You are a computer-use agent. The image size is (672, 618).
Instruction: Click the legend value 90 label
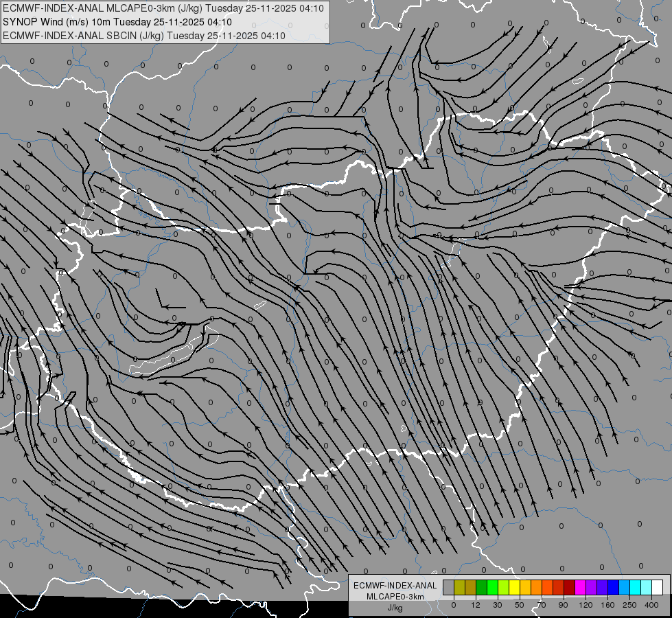coord(563,605)
